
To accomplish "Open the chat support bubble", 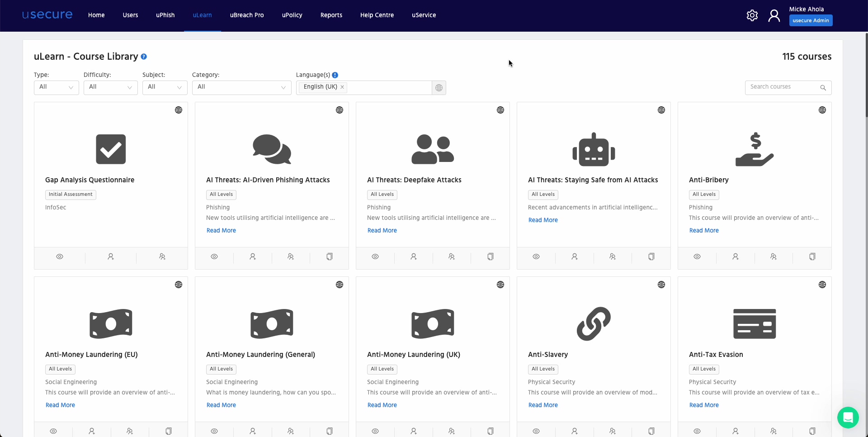I will tap(848, 417).
